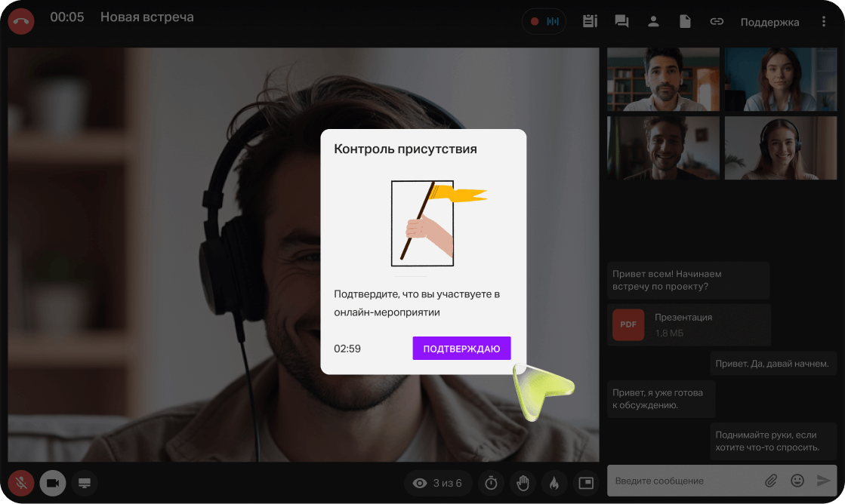The image size is (845, 504).
Task: Toggle the meeting recording indicator
Action: 544,22
